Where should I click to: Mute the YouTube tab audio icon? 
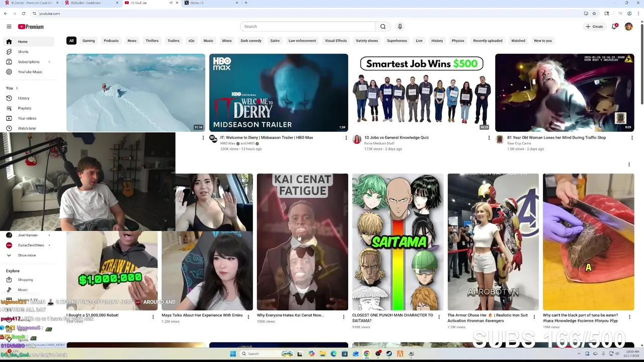[x=171, y=3]
